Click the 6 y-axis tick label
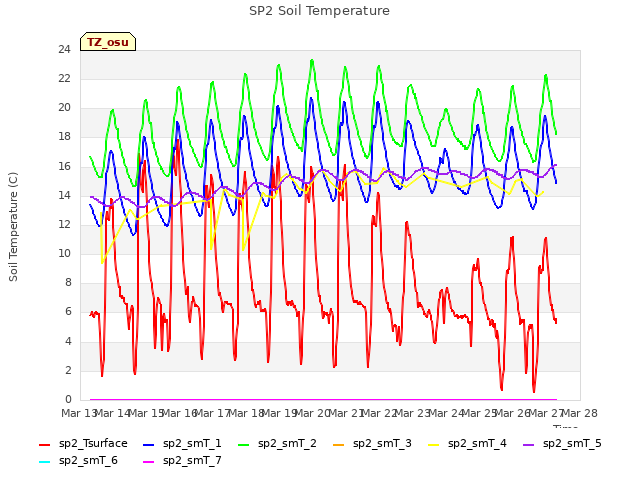This screenshot has height=480, width=640. point(68,312)
